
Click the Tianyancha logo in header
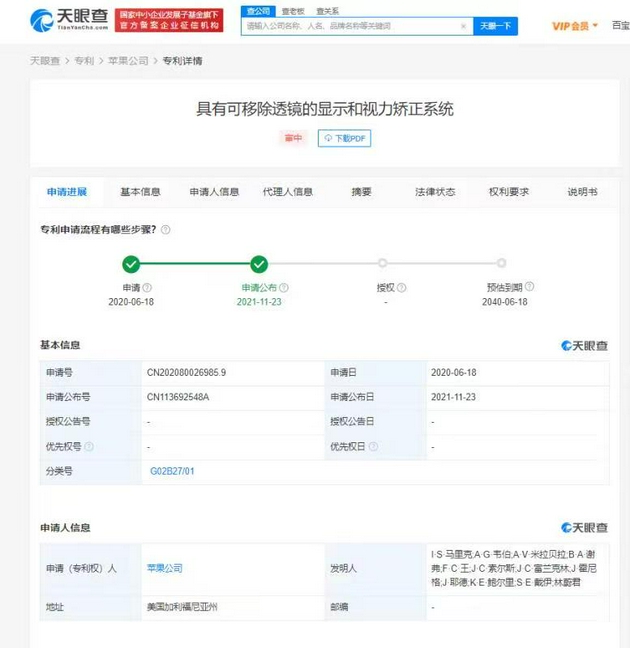pyautogui.click(x=69, y=20)
